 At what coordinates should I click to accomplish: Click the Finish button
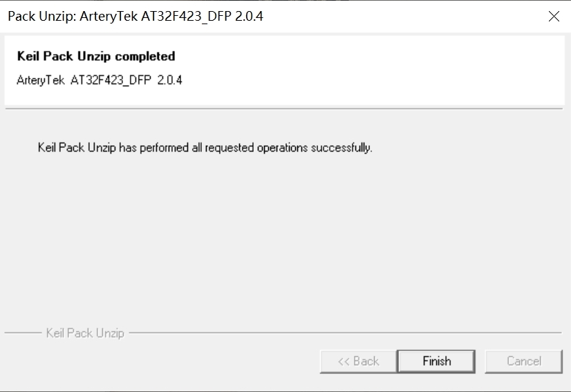[436, 362]
